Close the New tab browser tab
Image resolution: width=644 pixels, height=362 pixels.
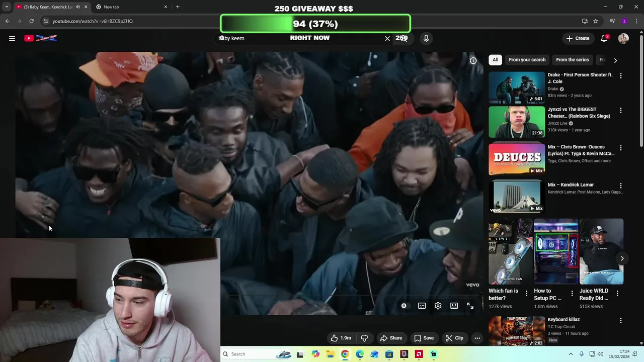[x=166, y=7]
